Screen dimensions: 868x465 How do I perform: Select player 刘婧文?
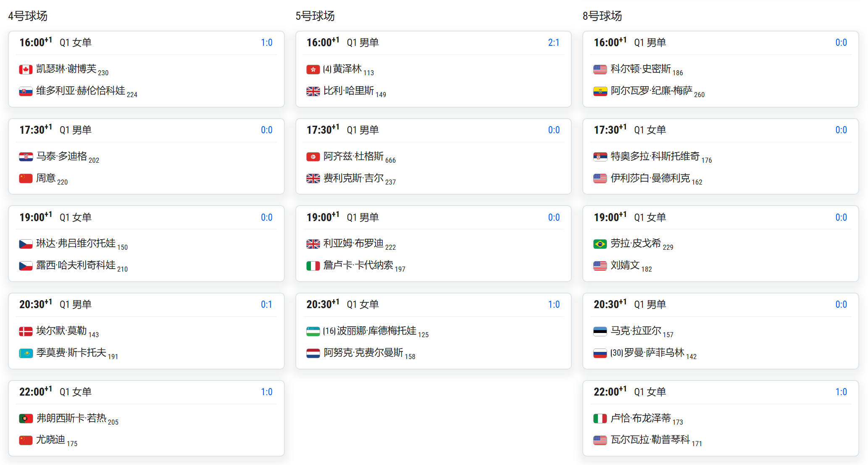625,265
